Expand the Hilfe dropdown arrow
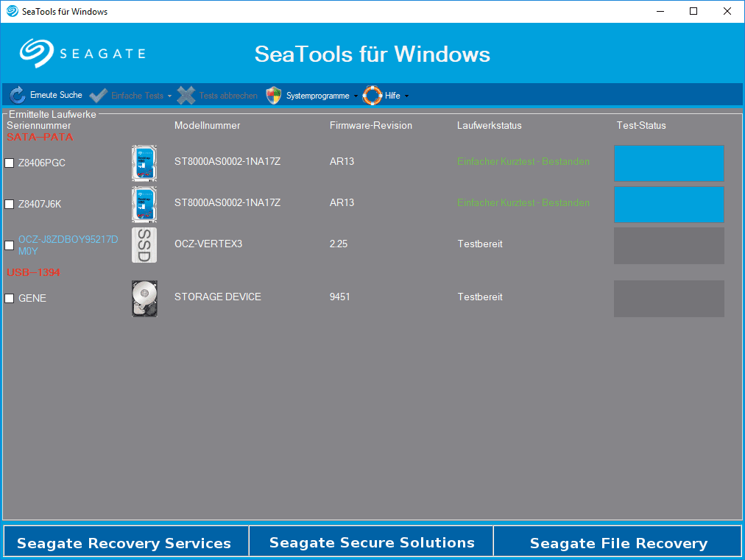The height and width of the screenshot is (560, 745). click(x=406, y=96)
